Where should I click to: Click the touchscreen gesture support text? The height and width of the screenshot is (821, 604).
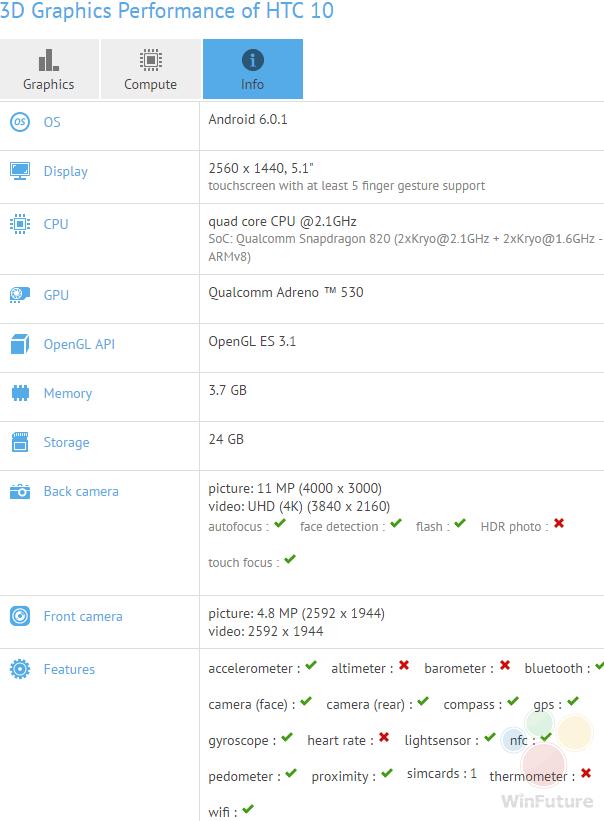346,186
